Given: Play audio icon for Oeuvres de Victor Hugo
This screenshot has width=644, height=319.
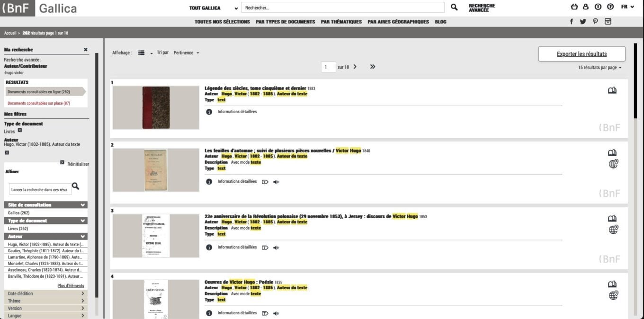Looking at the screenshot, I should pyautogui.click(x=276, y=313).
